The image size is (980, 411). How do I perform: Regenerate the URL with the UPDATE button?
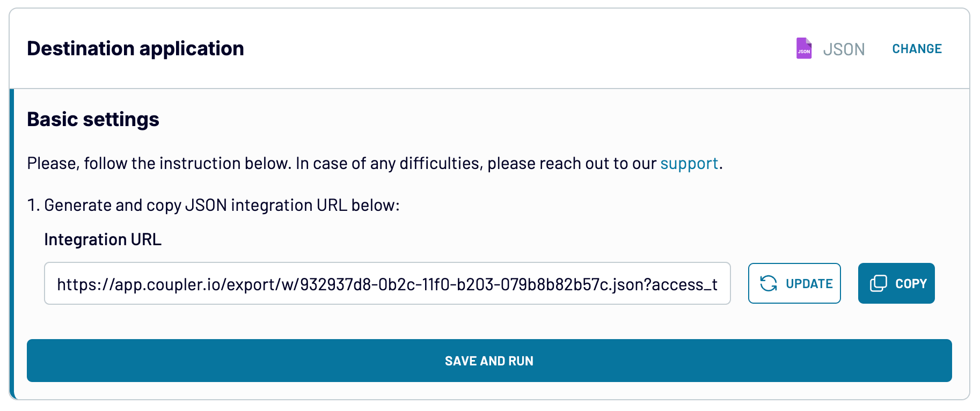tap(794, 283)
